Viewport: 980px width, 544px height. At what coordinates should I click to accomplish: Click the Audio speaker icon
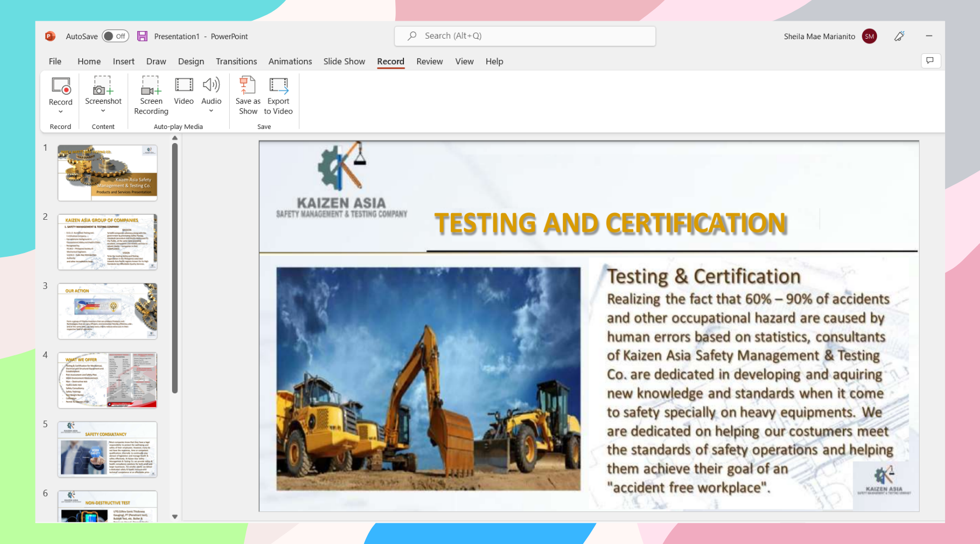(x=211, y=85)
